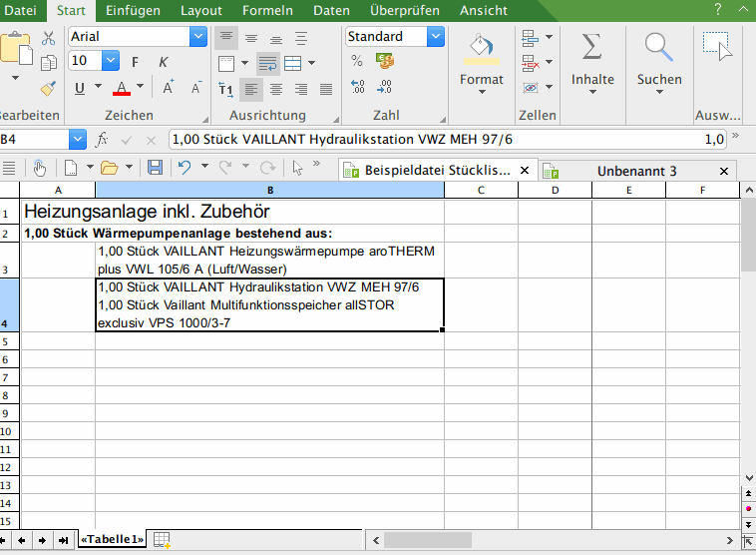Click the Format button
The height and width of the screenshot is (555, 756).
tap(481, 63)
